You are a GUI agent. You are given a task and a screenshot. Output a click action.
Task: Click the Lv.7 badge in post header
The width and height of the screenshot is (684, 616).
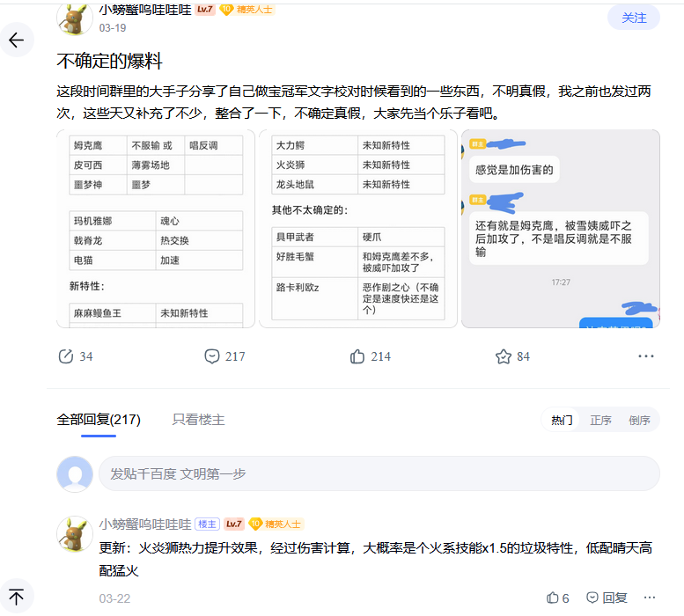point(204,9)
